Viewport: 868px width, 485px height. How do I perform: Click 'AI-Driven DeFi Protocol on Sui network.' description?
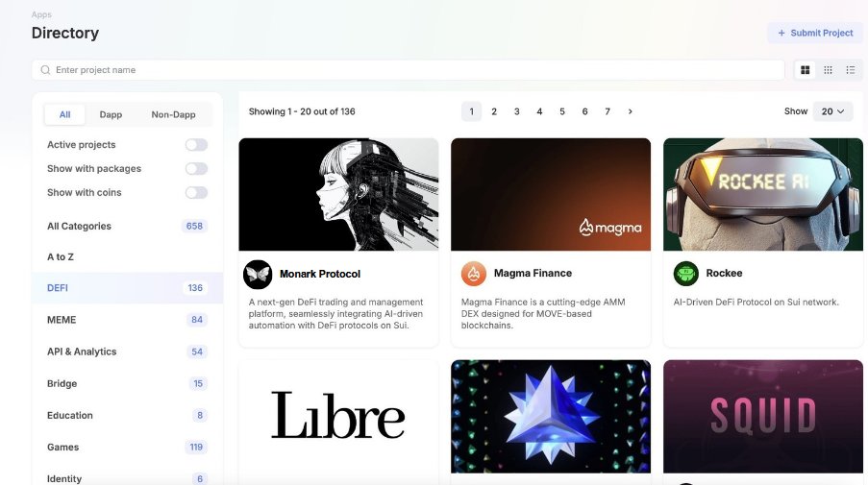tap(756, 303)
